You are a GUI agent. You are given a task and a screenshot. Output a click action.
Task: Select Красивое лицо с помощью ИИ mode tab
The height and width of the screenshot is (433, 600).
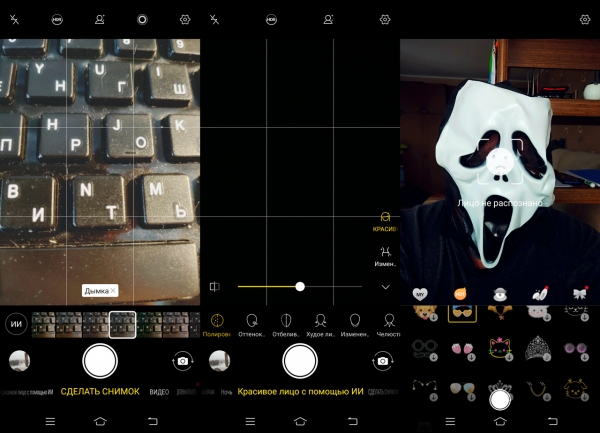(300, 392)
